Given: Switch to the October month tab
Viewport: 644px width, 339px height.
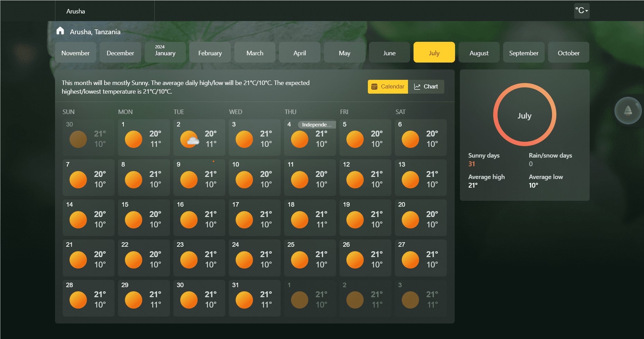Looking at the screenshot, I should [x=568, y=52].
